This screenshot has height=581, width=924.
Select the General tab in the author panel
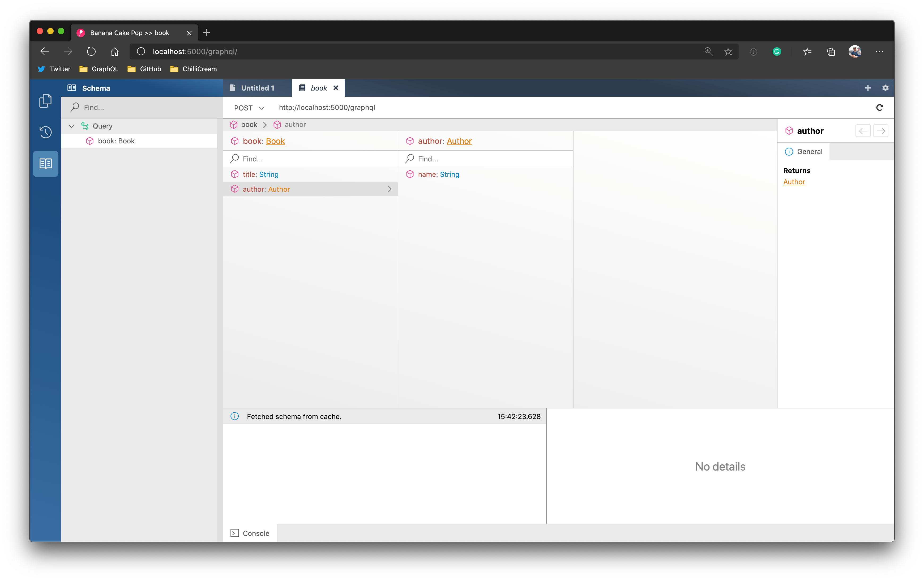pyautogui.click(x=803, y=152)
